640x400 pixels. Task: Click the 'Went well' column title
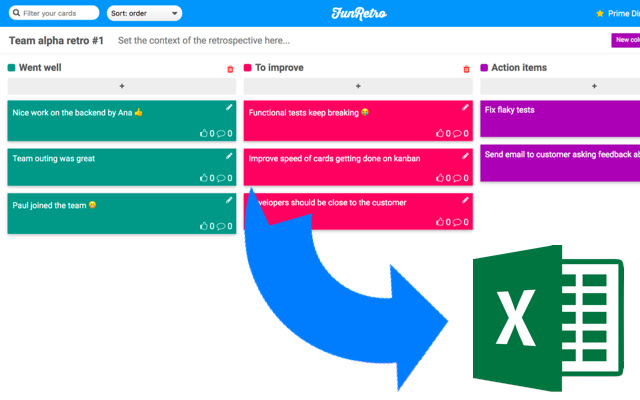click(40, 68)
